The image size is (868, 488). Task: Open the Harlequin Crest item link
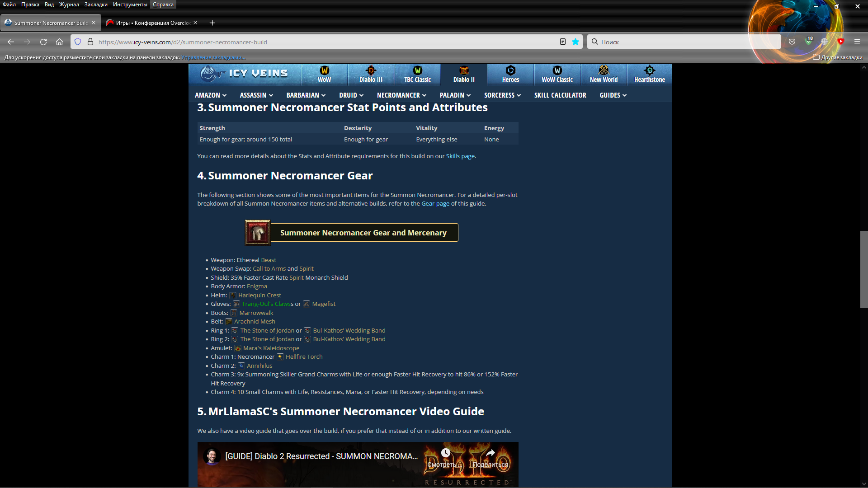point(259,296)
